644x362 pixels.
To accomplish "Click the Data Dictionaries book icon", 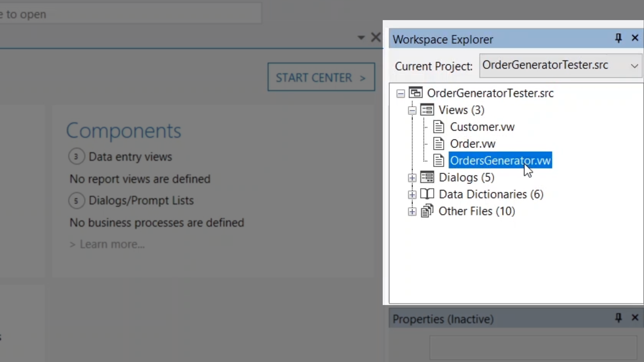I will click(427, 194).
